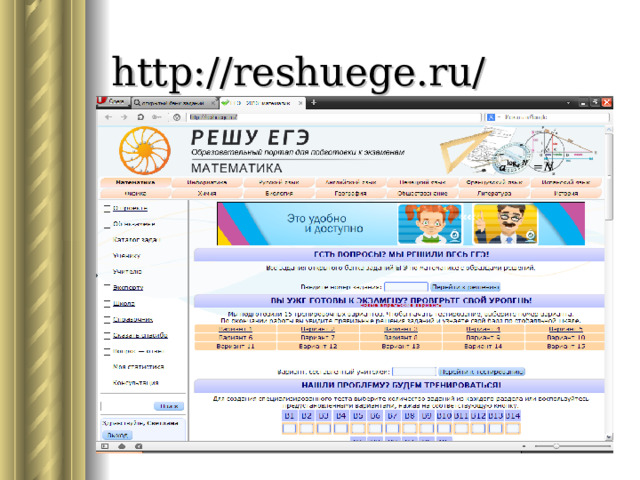640x480 pixels.
Task: Open the search engine dropdown arrow
Action: pyautogui.click(x=498, y=117)
